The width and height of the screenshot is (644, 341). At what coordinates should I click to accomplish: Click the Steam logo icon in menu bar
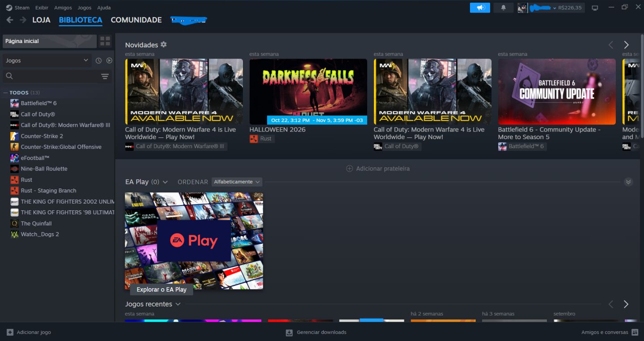pos(9,8)
